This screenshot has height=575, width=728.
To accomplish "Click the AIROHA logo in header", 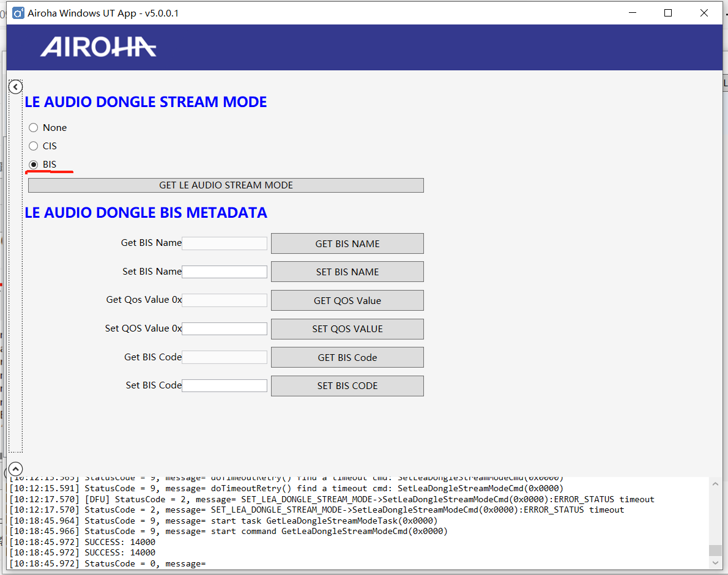I will click(x=98, y=47).
